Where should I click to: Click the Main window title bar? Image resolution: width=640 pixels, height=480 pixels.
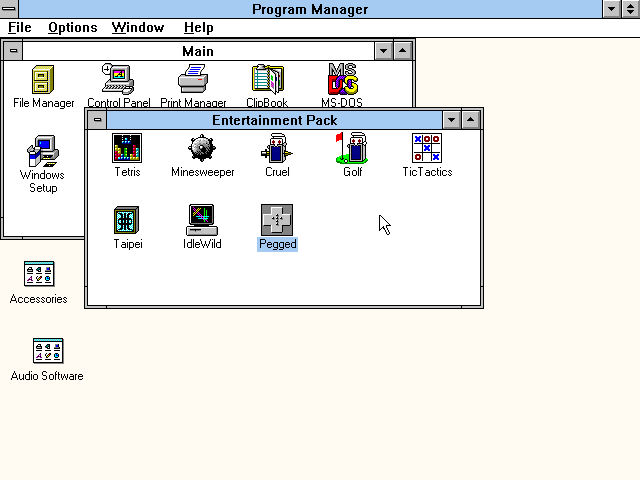click(198, 51)
